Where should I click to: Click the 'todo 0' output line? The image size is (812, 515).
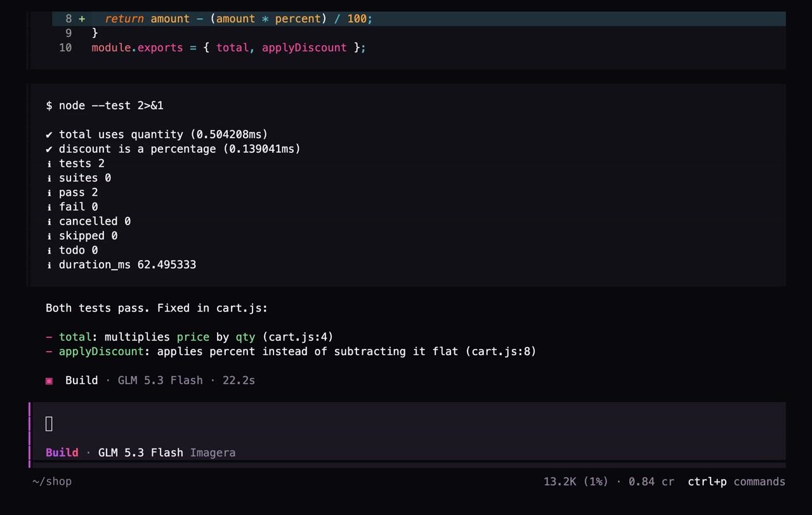[72, 251]
